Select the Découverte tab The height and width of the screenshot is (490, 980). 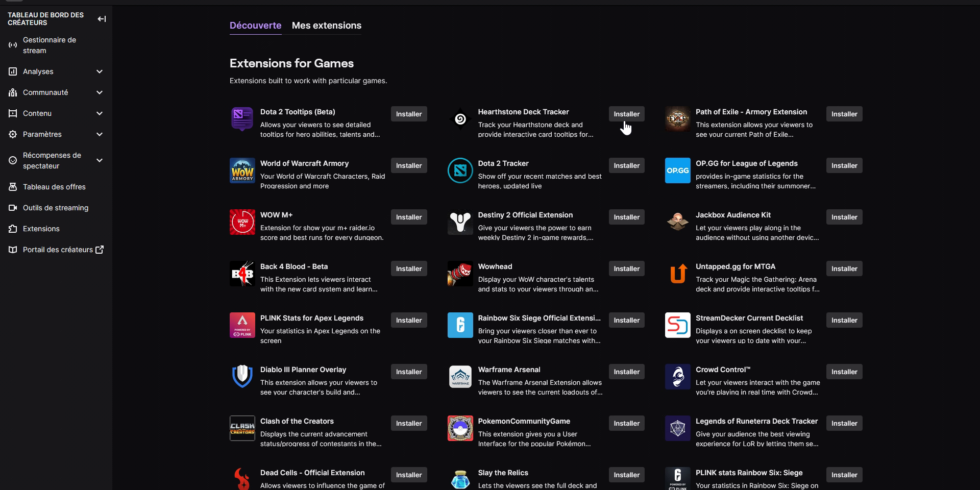(x=255, y=26)
